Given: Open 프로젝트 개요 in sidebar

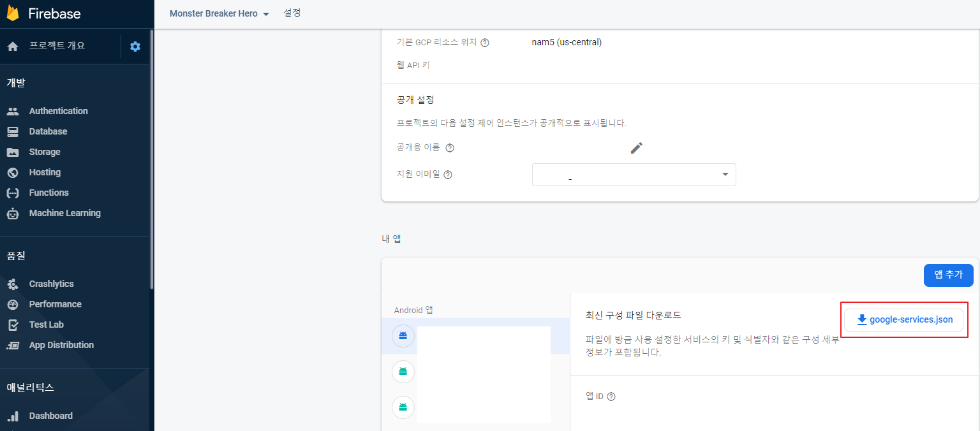Looking at the screenshot, I should [57, 46].
